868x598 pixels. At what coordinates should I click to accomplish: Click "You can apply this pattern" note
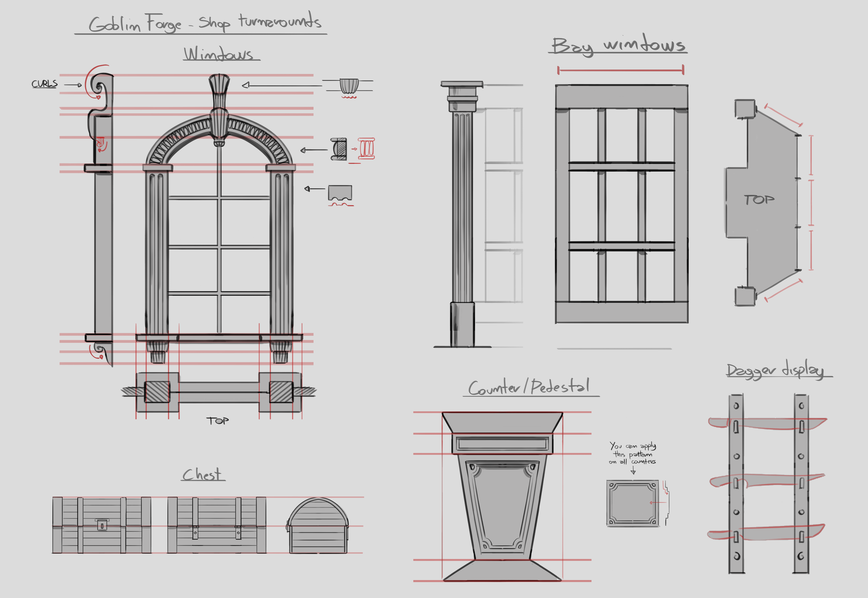click(x=633, y=453)
